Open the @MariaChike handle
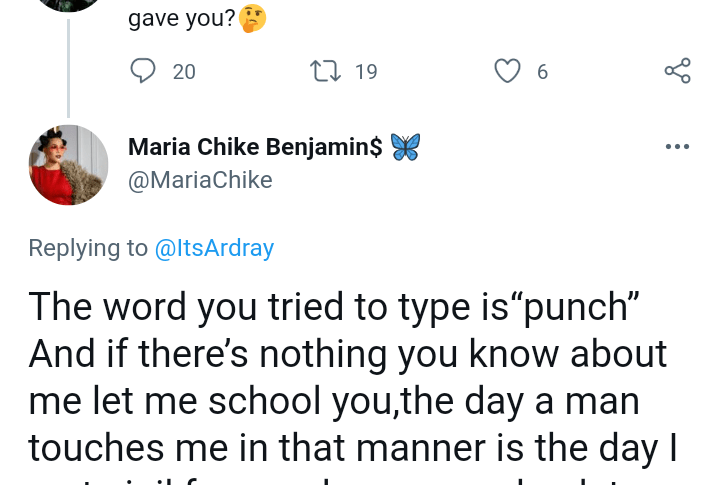 click(200, 180)
